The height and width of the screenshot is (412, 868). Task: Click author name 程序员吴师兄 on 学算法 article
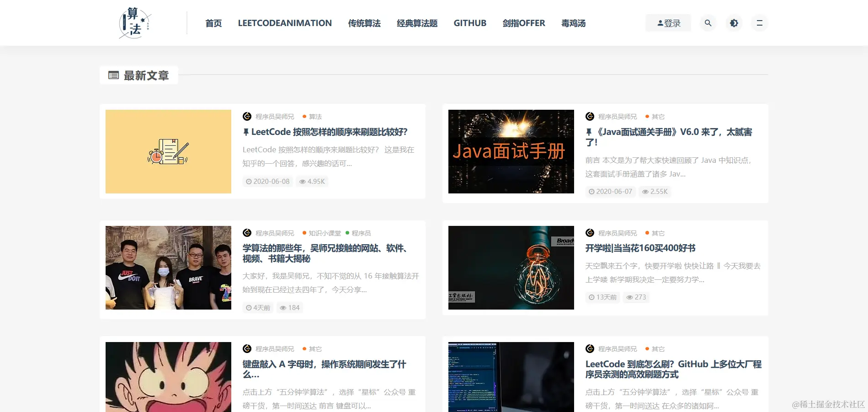(275, 233)
